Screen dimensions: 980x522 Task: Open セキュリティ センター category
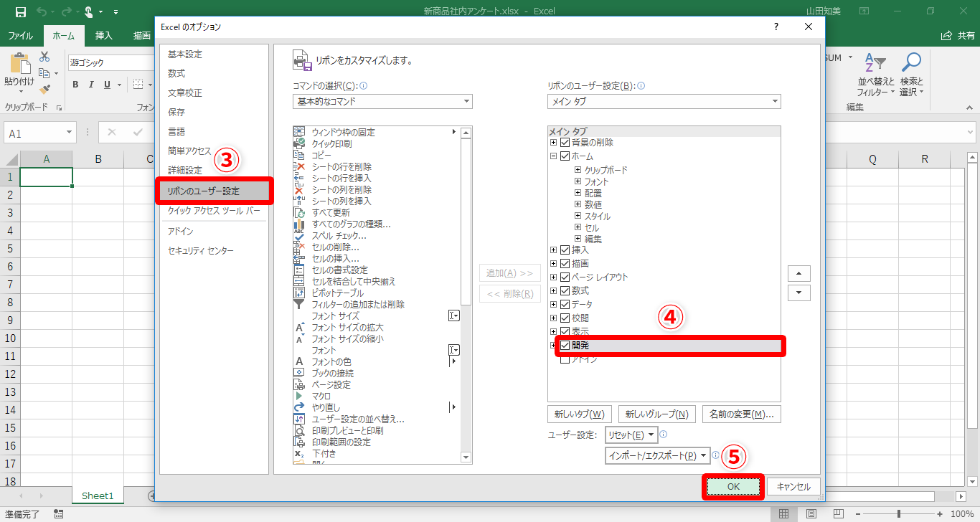[201, 251]
